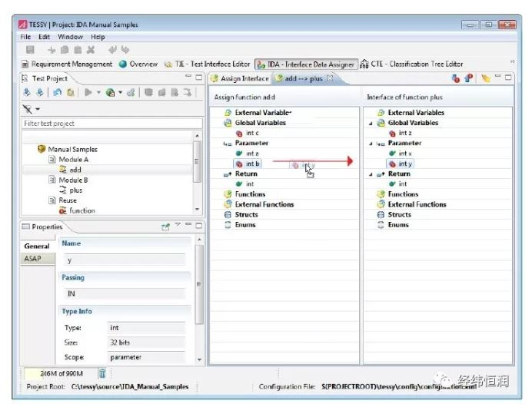Open the filter dropdown arrow in Test Project view
532x407 pixels.
(x=38, y=109)
